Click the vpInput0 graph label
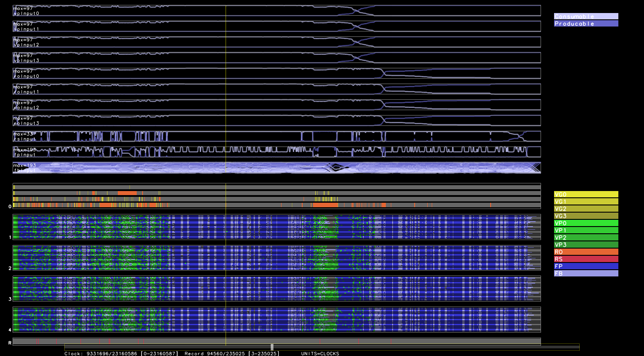 click(x=27, y=13)
